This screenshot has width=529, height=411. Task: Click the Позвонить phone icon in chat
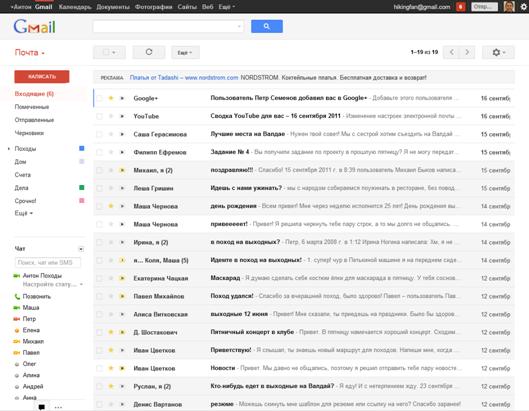pos(17,297)
